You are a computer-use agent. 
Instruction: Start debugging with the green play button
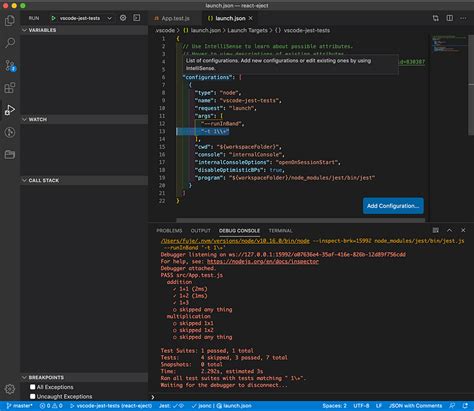(53, 18)
